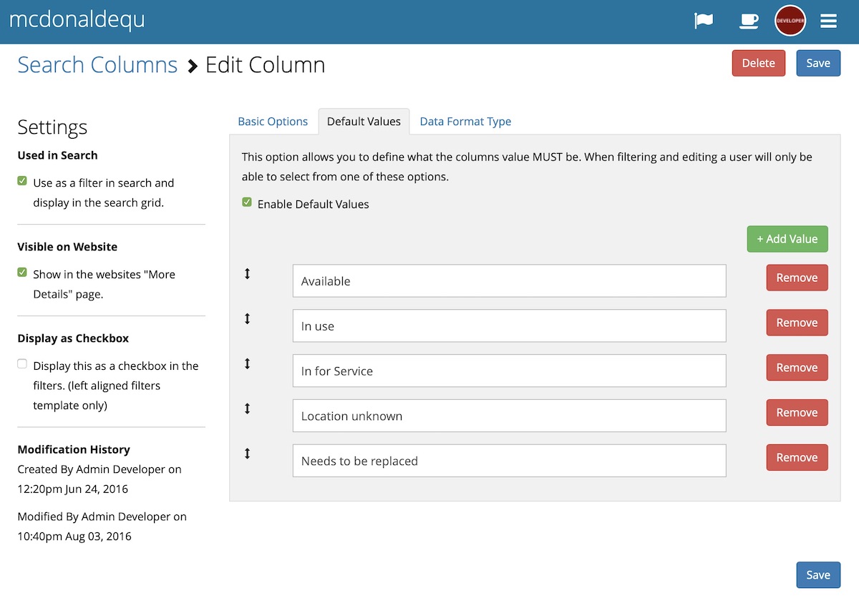Click reorder handle beside Needs to be replaced
The width and height of the screenshot is (859, 616).
point(248,454)
